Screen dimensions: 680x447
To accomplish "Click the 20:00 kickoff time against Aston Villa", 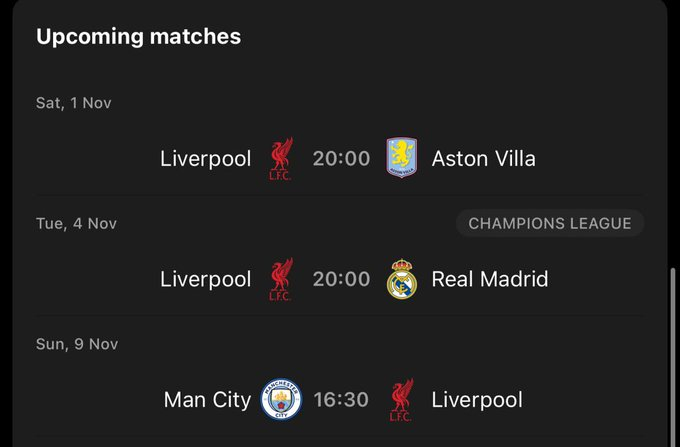I will pyautogui.click(x=341, y=159).
